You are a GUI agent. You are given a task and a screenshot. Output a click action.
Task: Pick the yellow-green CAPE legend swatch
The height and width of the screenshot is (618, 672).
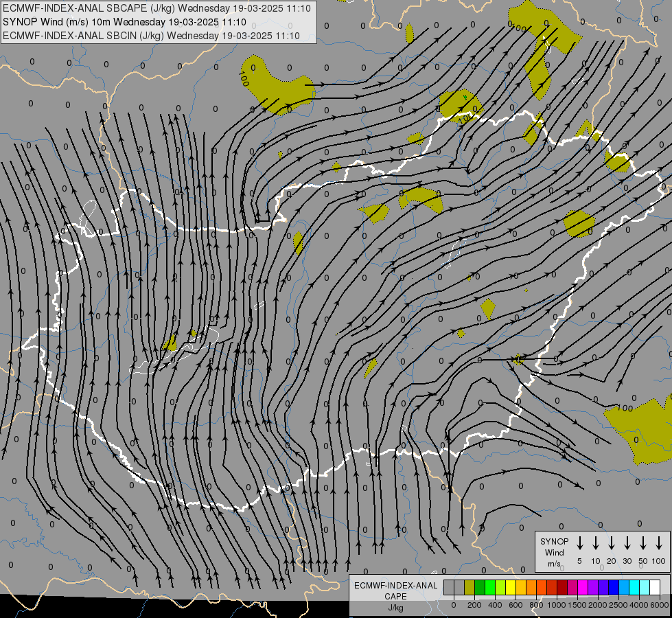(500, 587)
